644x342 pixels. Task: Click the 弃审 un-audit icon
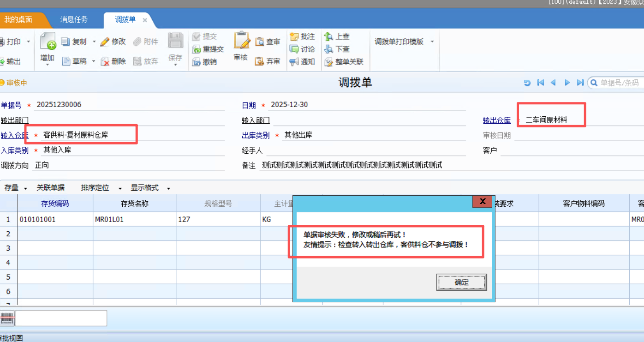260,61
